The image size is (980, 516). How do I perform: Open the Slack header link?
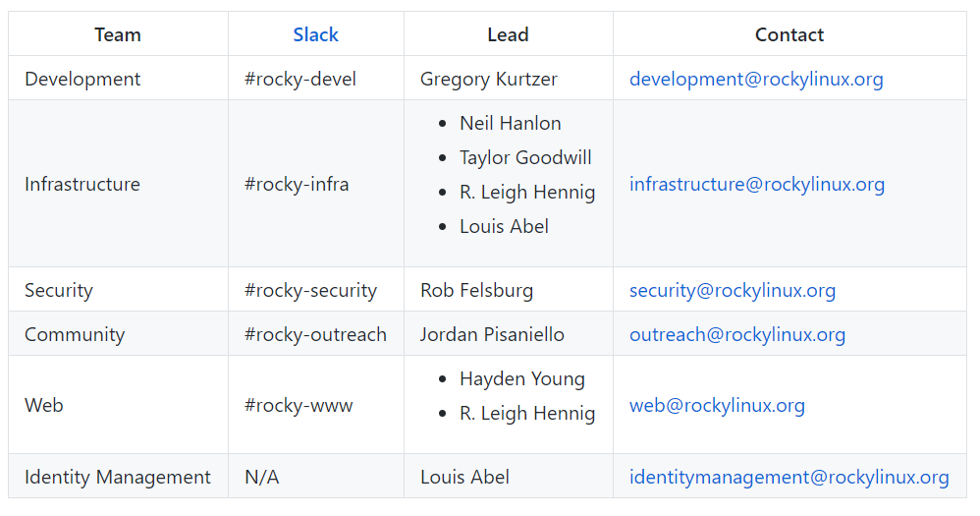315,34
